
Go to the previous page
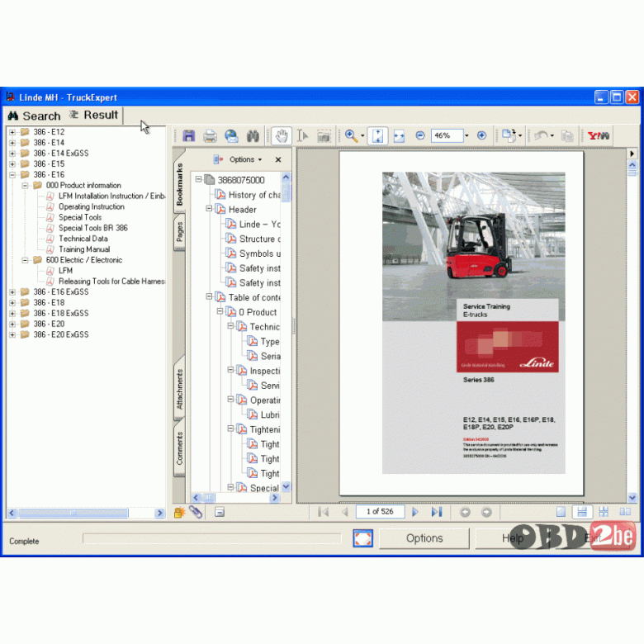click(x=344, y=512)
